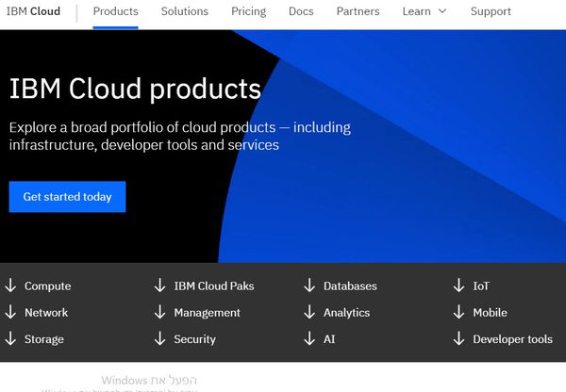Screen dimensions: 566x392
Task: Select Partners in the top navigation
Action: pos(358,11)
